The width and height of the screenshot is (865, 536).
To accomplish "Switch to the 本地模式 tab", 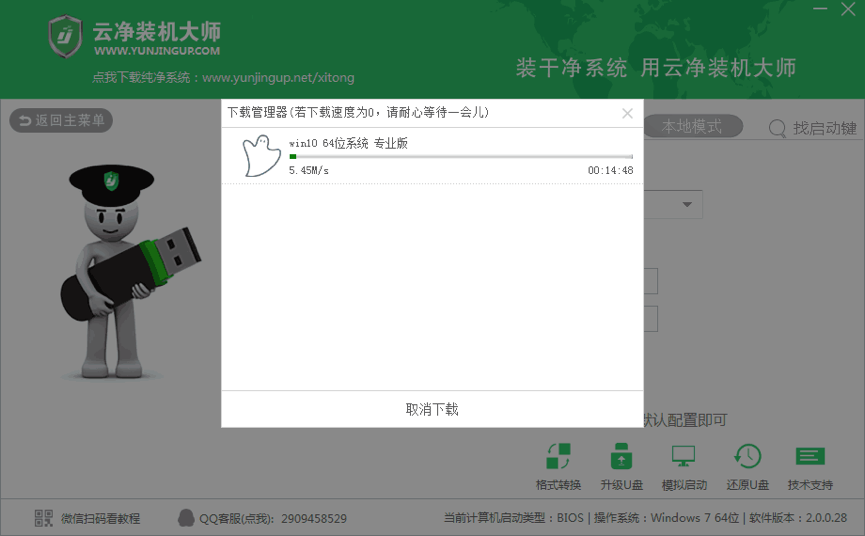I will [692, 127].
